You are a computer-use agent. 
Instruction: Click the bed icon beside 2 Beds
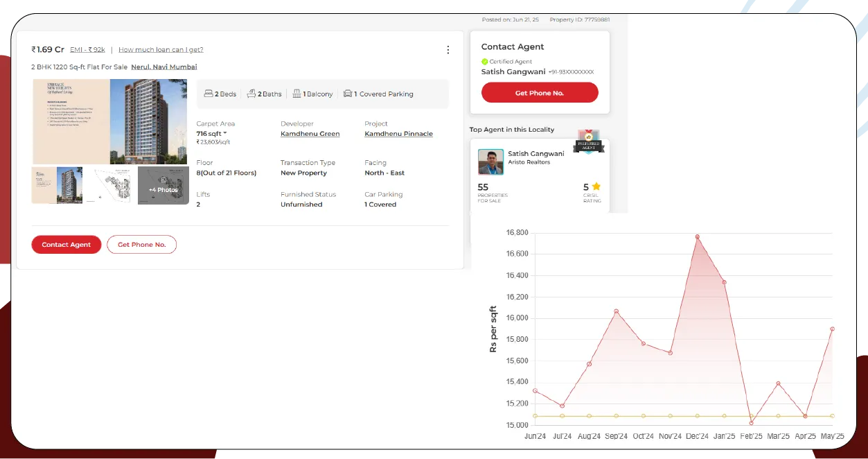(x=209, y=94)
